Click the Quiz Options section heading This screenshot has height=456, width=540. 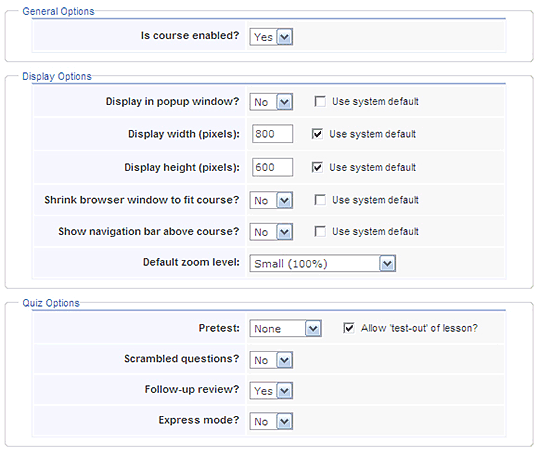point(51,303)
